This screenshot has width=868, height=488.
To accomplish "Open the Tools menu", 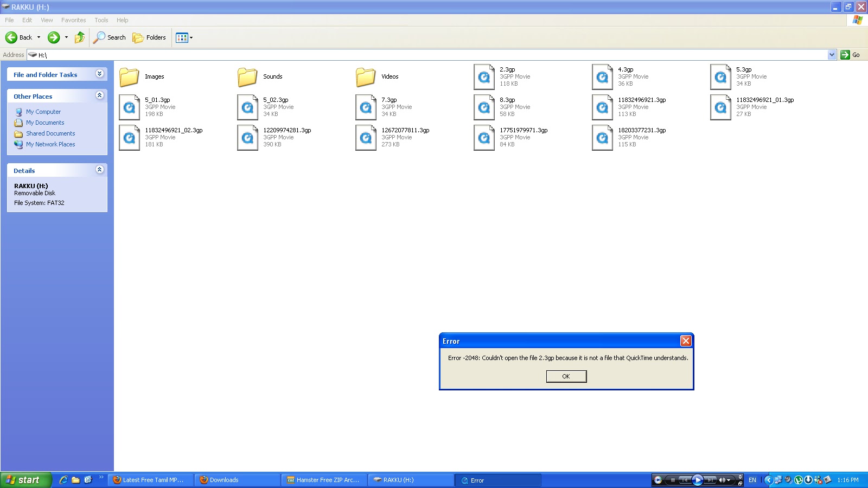I will pos(101,20).
